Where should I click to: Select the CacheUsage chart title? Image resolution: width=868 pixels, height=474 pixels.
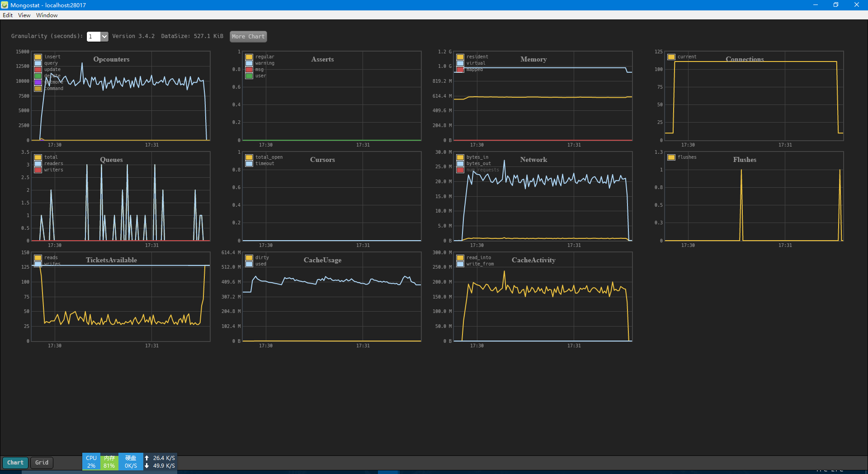[322, 260]
